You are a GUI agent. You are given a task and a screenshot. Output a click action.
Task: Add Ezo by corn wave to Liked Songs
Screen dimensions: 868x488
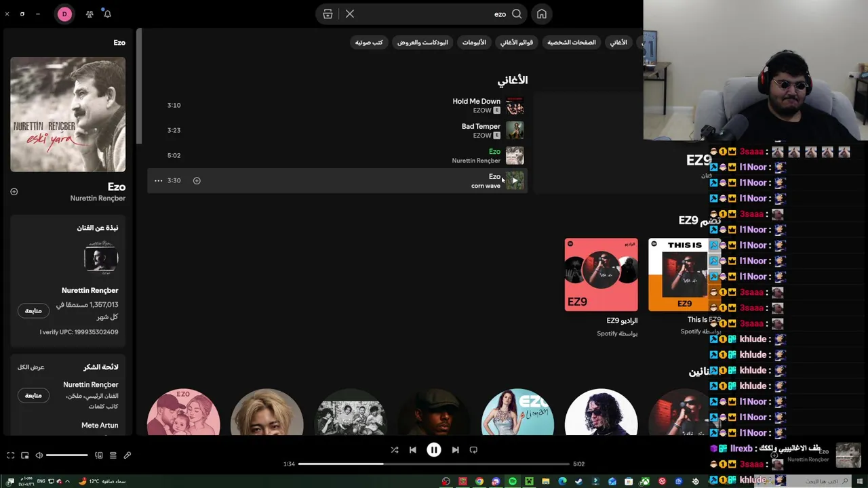click(x=197, y=180)
